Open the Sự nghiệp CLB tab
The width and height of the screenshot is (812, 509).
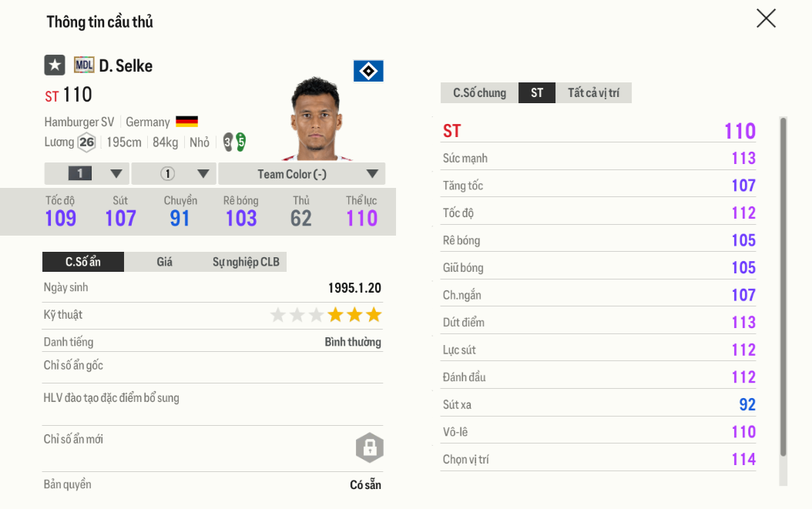pos(246,262)
